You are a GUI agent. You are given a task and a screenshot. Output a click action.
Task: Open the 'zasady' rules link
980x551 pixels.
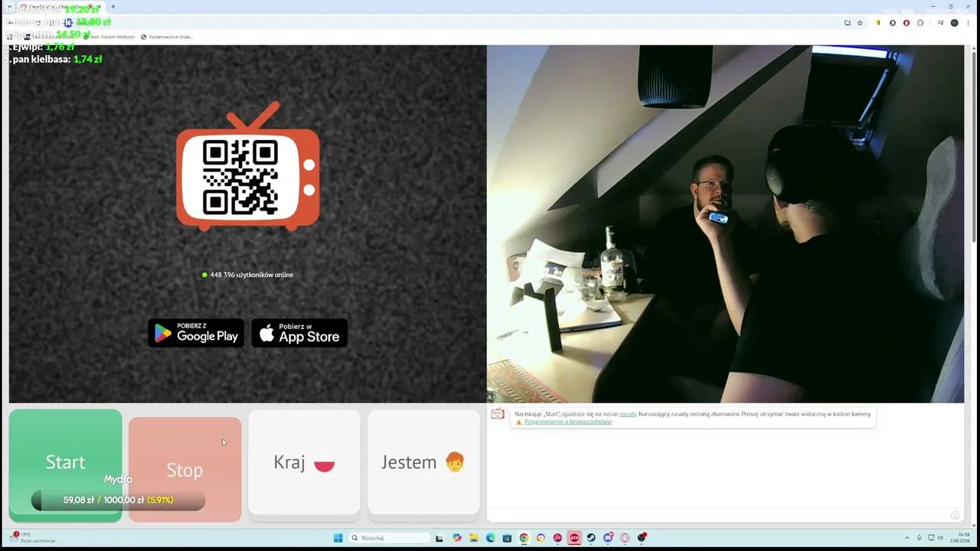(628, 414)
